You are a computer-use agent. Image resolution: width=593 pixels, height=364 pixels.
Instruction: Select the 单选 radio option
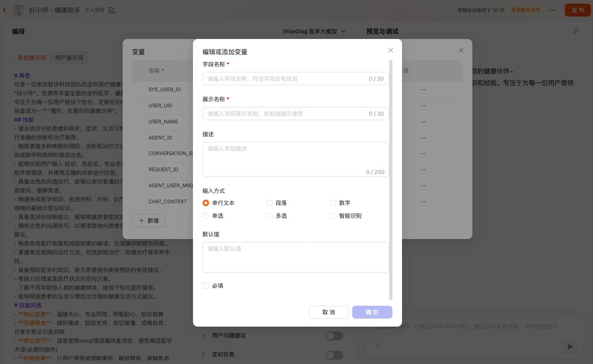(206, 216)
